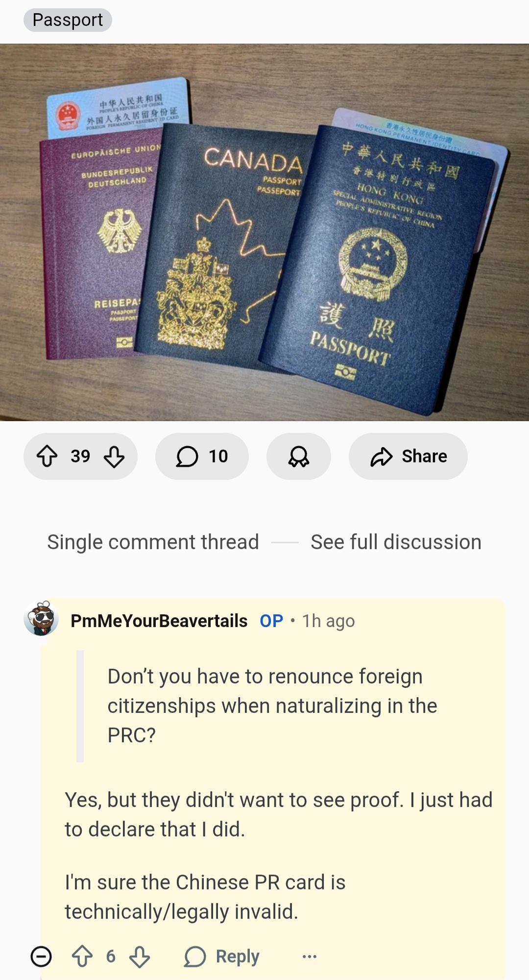Upvote the passport post

[47, 456]
